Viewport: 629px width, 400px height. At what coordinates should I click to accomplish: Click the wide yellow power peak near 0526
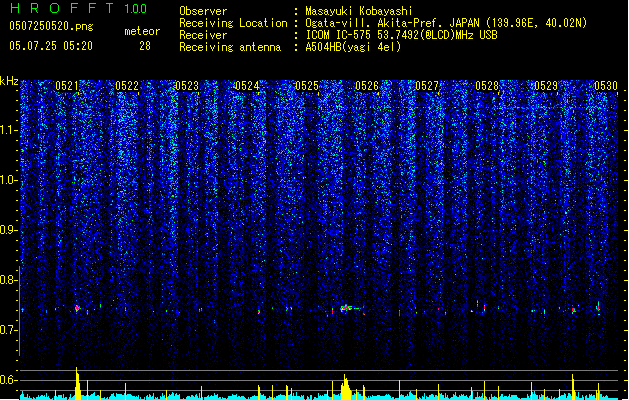pyautogui.click(x=346, y=387)
